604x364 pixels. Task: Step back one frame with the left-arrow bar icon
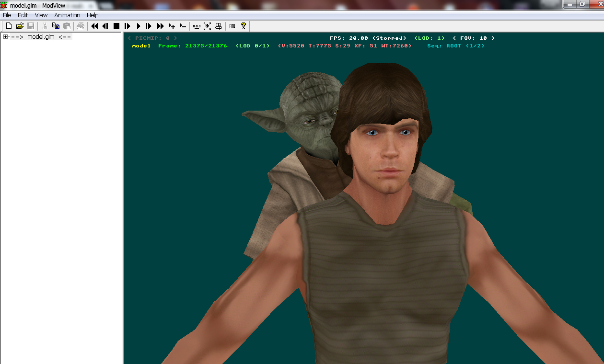[105, 26]
